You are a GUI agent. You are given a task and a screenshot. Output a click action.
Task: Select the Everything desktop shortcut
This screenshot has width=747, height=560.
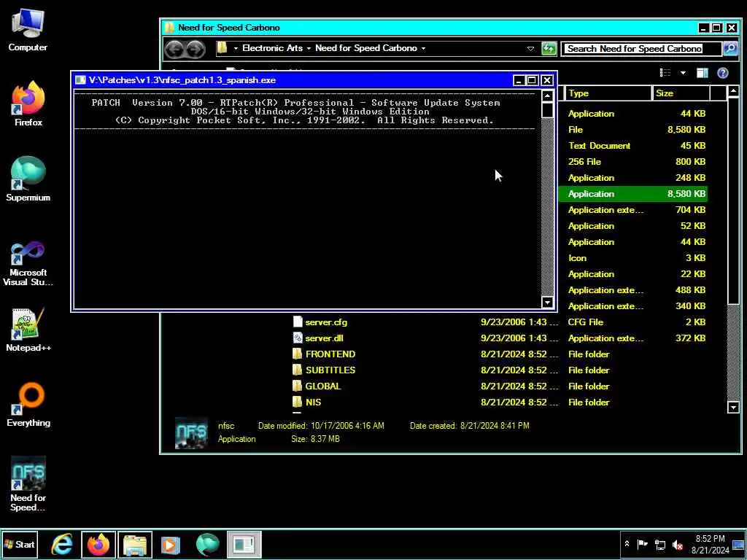click(28, 405)
